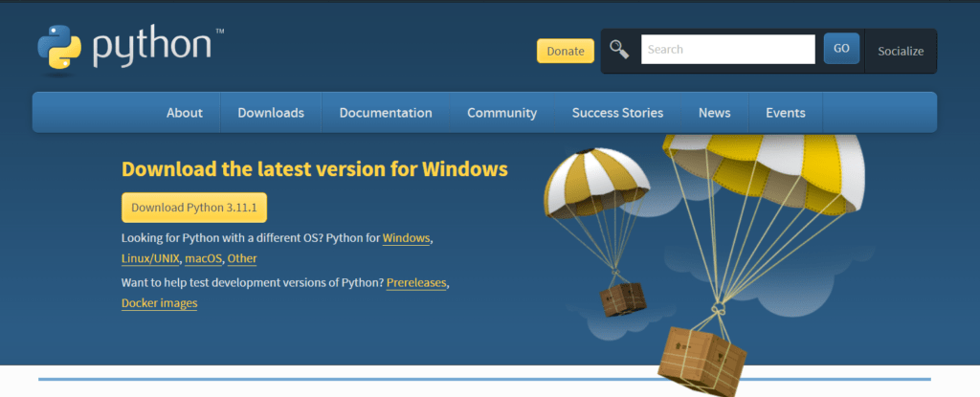Open the Socialize menu
The height and width of the screenshot is (397, 980).
coord(901,52)
